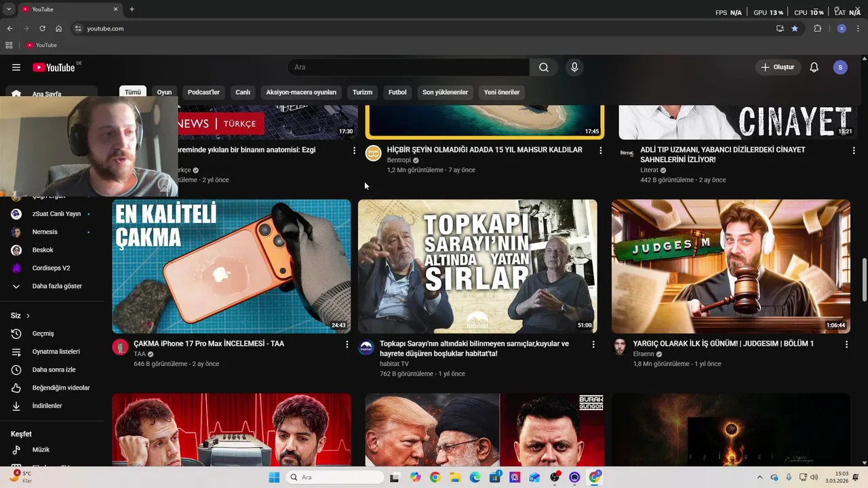
Task: Open İndirilenler downloads icon
Action: click(x=16, y=406)
